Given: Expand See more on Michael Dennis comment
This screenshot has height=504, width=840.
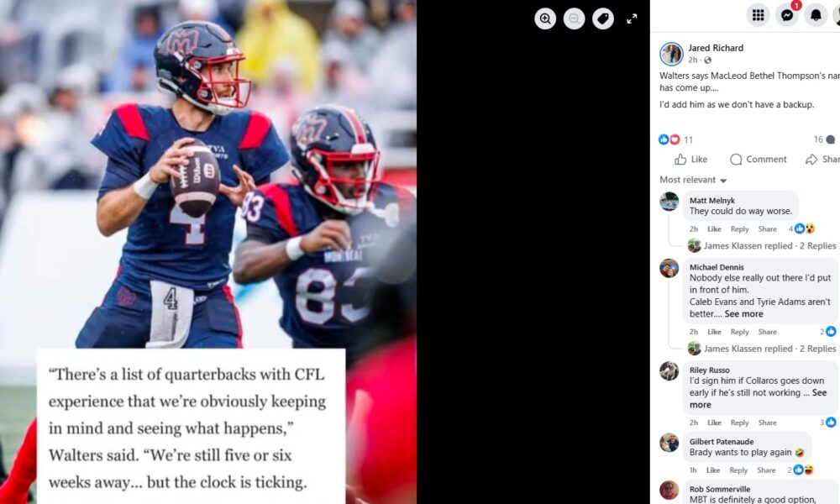Looking at the screenshot, I should tap(743, 314).
